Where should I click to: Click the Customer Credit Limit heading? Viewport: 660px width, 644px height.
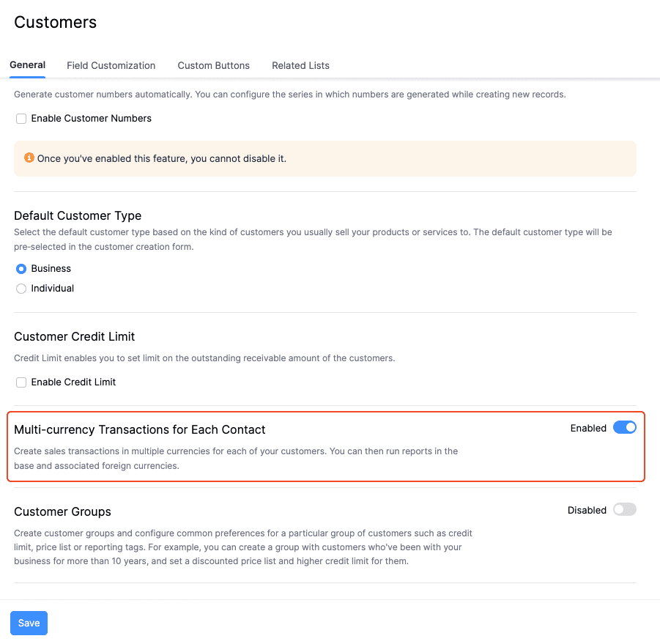coord(75,337)
